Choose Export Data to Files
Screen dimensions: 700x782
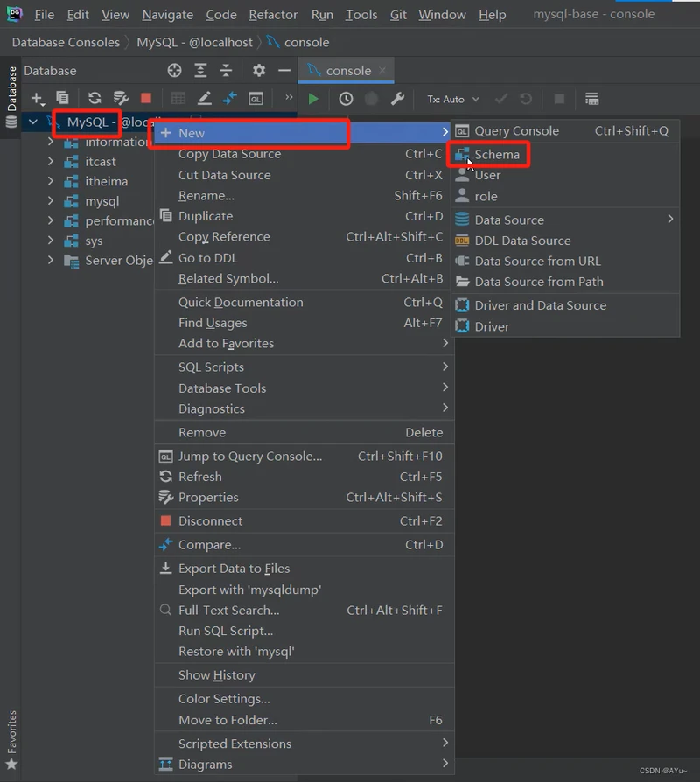304,569
